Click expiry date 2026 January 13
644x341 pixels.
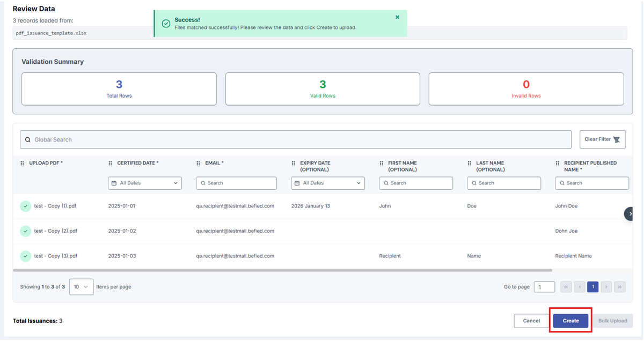[310, 206]
